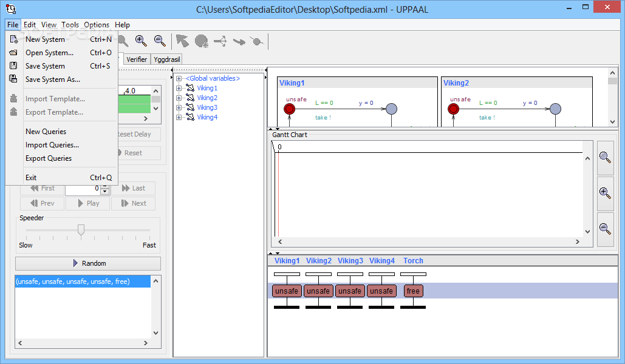The width and height of the screenshot is (625, 364).
Task: Expand the Viking2 tree node
Action: [179, 98]
